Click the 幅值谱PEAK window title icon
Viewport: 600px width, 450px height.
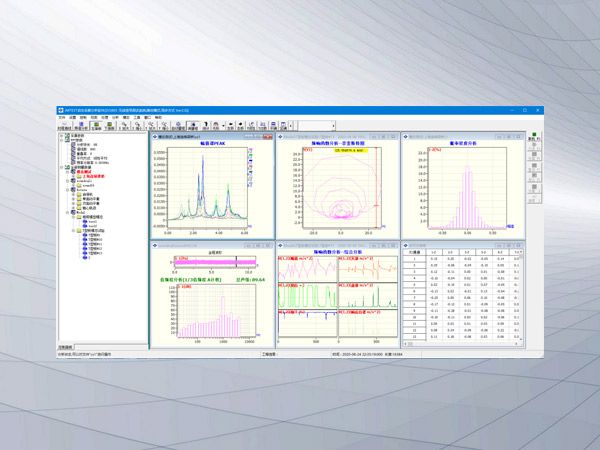point(154,137)
